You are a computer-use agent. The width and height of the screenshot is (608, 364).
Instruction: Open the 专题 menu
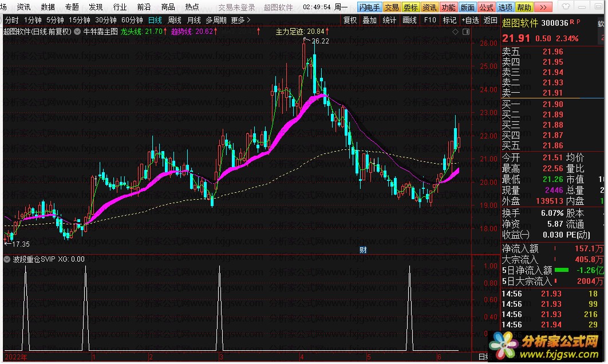pyautogui.click(x=72, y=7)
